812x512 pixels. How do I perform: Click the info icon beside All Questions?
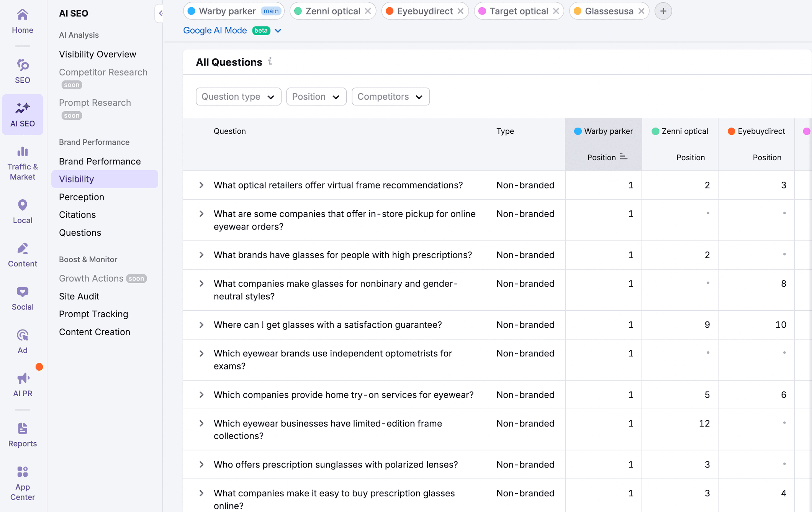[x=270, y=61]
